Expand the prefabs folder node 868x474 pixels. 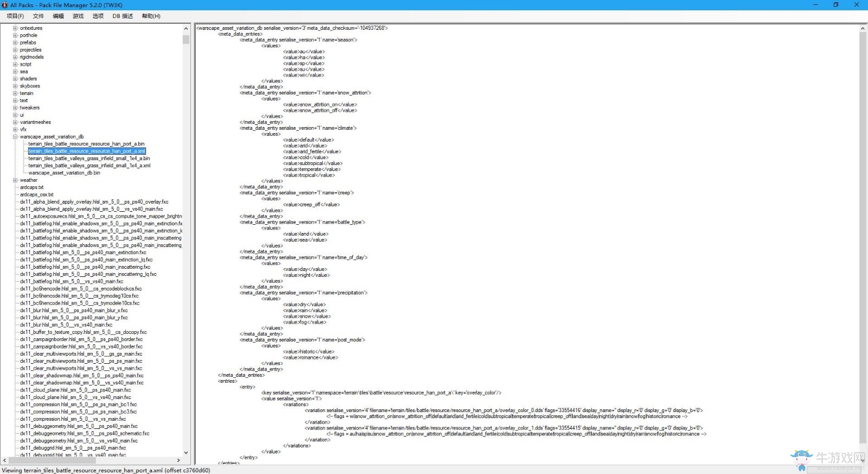coord(15,42)
